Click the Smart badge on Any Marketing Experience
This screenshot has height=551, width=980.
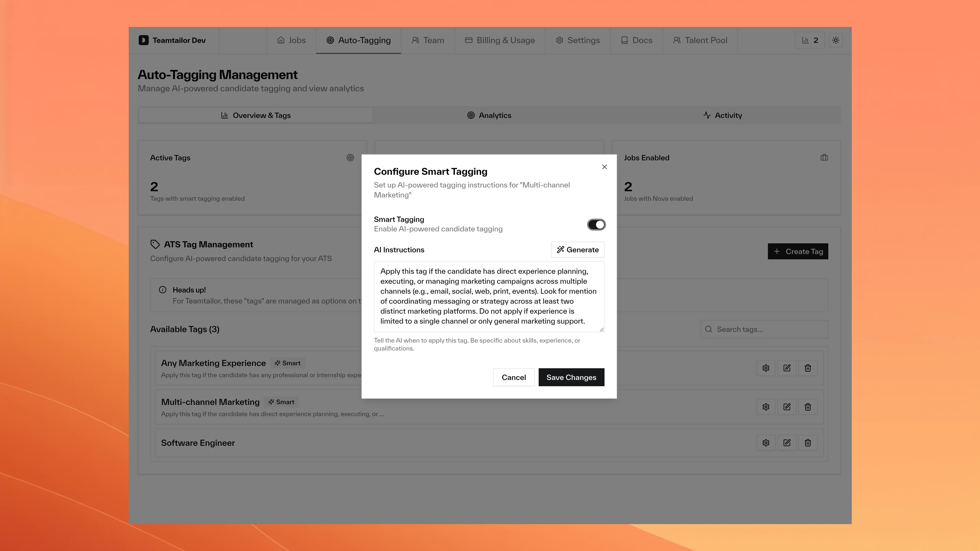point(287,363)
